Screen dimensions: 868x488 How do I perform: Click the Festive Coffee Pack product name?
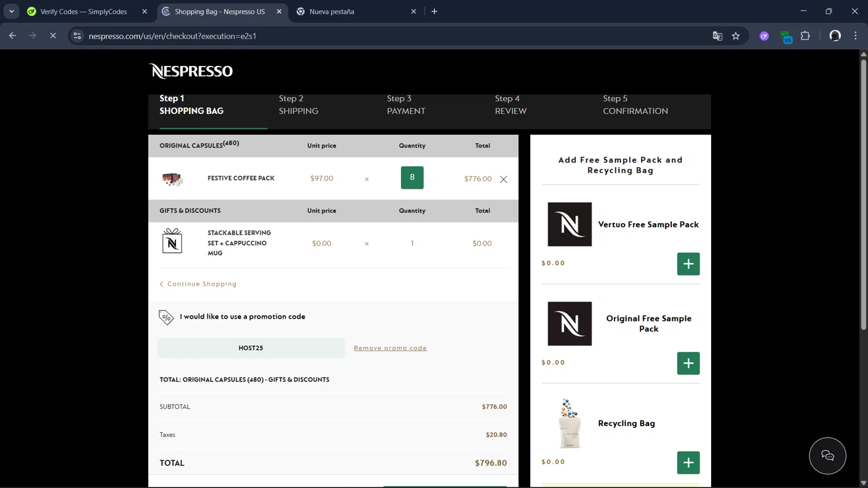click(x=241, y=178)
